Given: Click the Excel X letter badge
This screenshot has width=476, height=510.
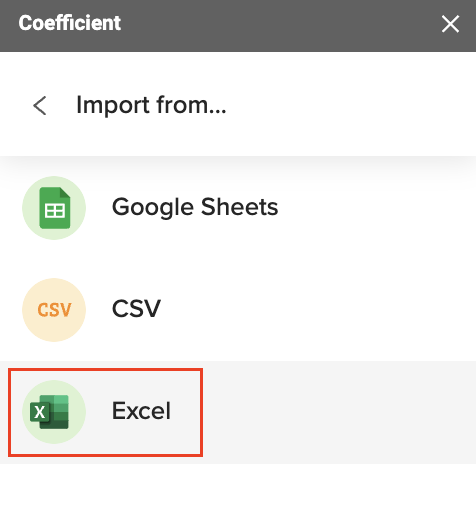Looking at the screenshot, I should [x=40, y=412].
